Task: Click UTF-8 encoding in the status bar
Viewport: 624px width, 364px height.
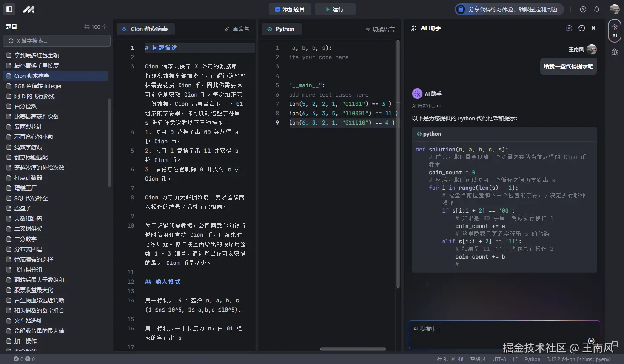Action: (x=499, y=359)
